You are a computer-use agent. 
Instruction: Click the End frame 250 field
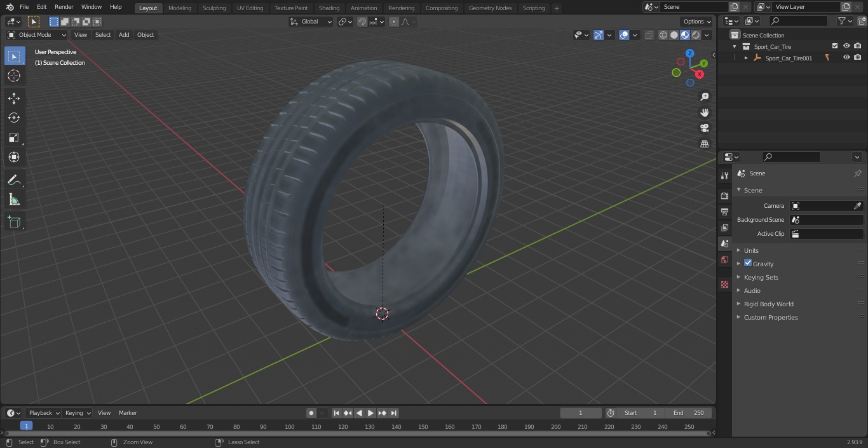(x=689, y=413)
